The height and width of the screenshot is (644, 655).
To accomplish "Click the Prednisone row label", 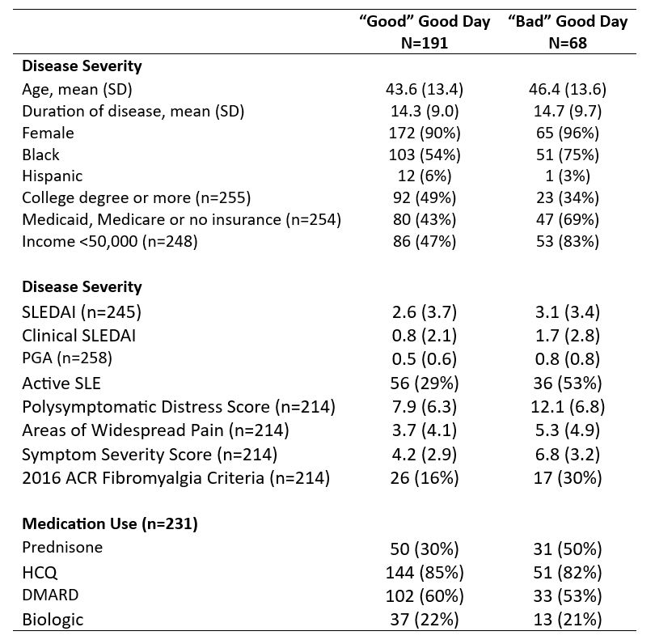I will [61, 548].
